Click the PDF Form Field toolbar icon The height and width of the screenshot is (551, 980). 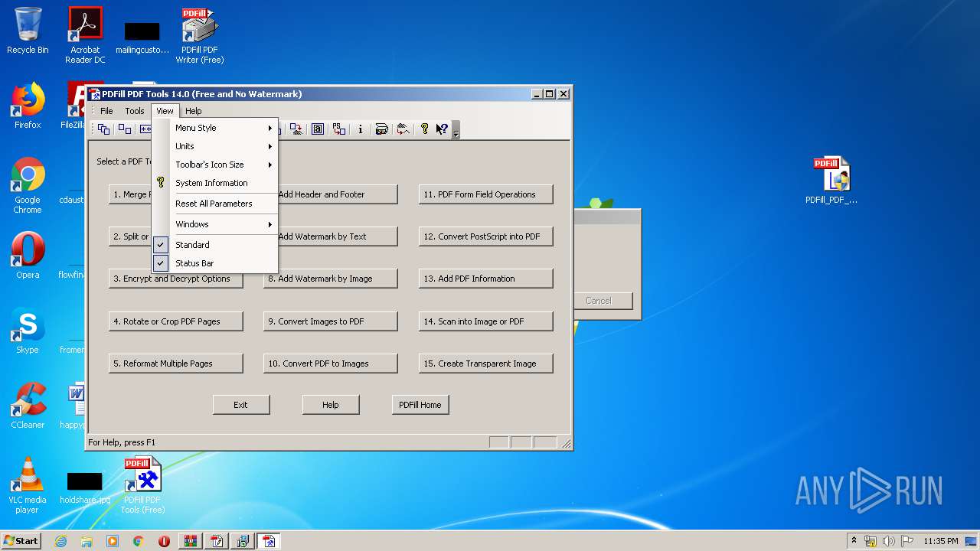(x=317, y=129)
